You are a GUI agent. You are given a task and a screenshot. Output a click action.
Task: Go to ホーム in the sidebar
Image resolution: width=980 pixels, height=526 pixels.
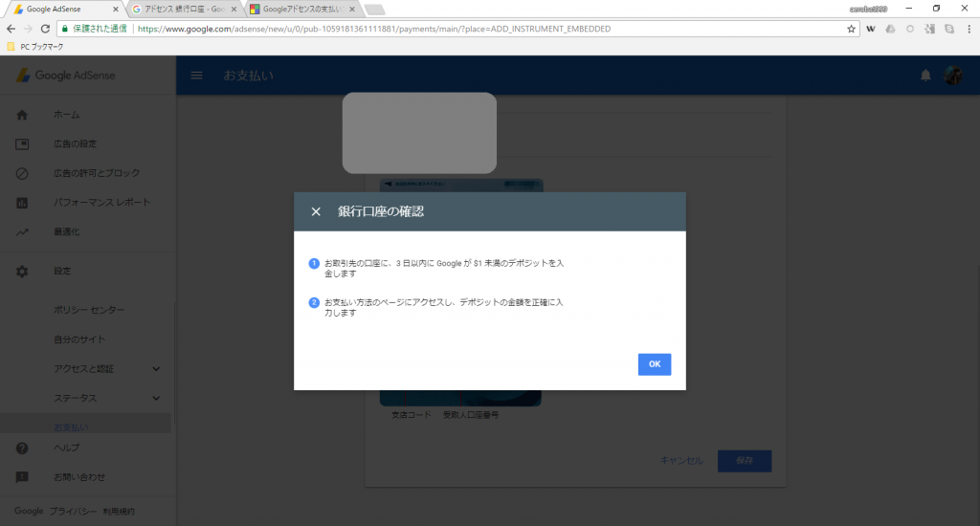(x=66, y=115)
